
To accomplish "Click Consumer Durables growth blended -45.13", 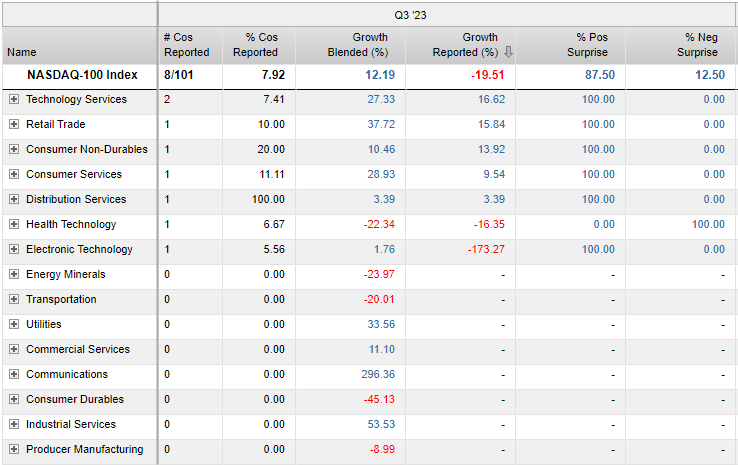I will click(x=379, y=399).
